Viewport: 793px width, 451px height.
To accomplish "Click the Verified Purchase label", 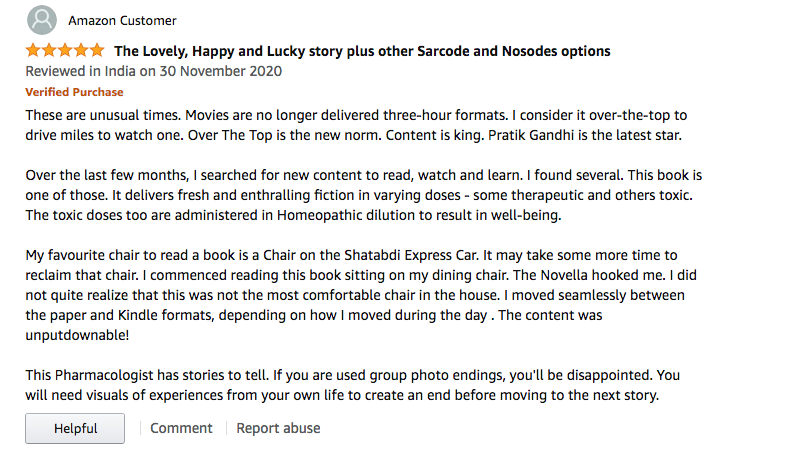I will pos(74,92).
